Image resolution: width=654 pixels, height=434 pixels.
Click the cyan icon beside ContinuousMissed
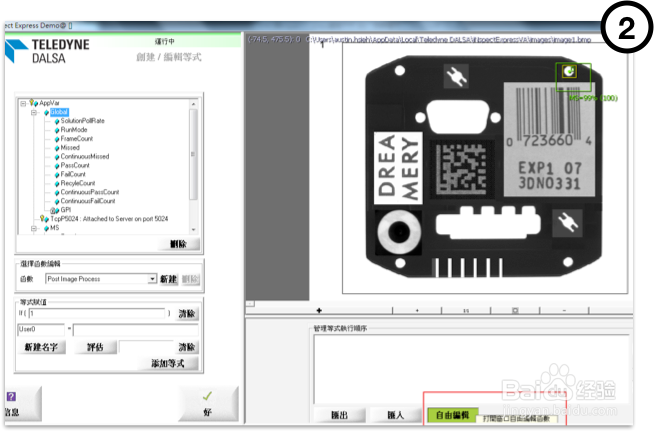coord(57,157)
